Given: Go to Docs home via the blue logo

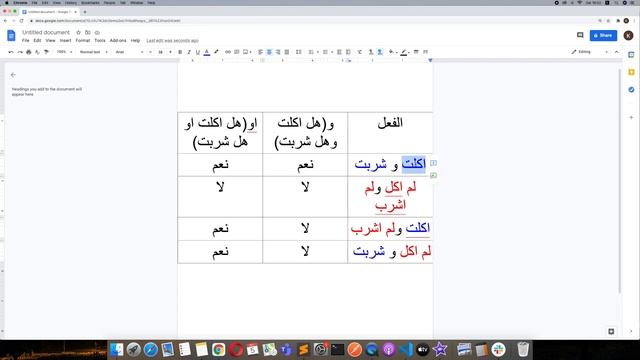Looking at the screenshot, I should tap(11, 36).
